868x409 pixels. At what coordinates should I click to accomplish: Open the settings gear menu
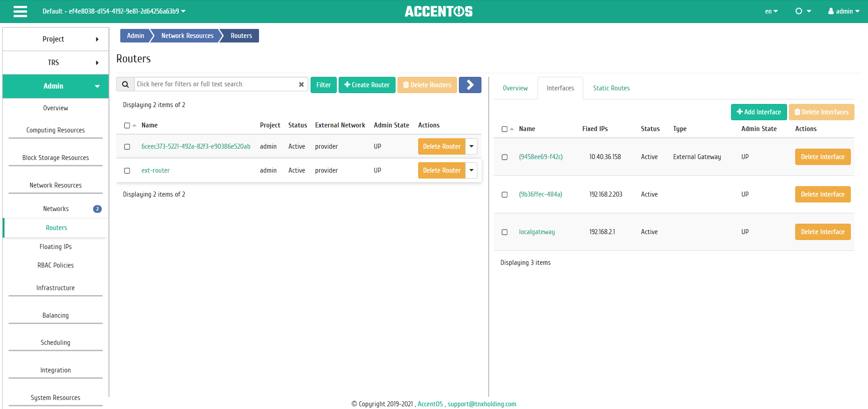802,11
